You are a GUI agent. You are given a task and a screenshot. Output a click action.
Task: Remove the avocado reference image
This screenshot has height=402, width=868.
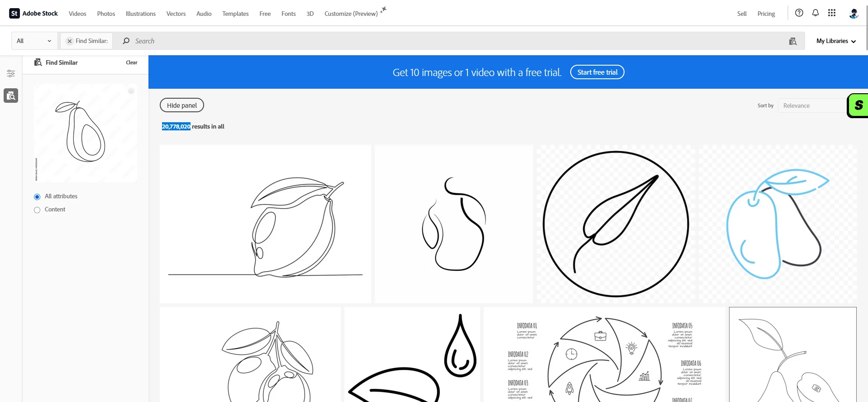[x=131, y=91]
